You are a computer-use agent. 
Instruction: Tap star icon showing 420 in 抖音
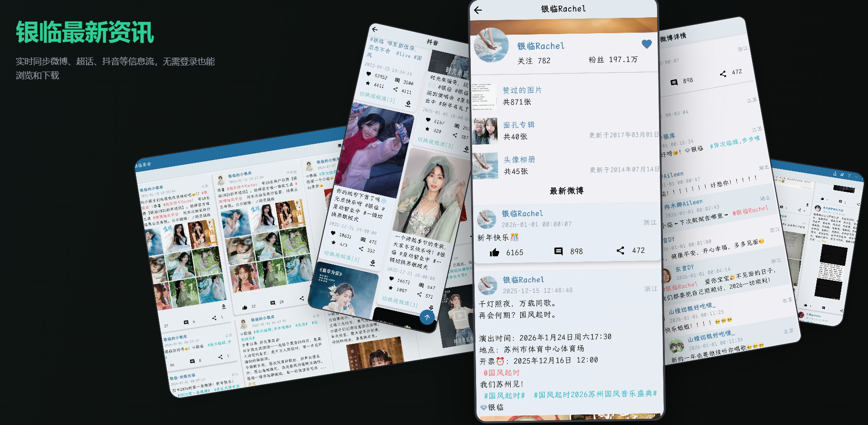tap(427, 129)
